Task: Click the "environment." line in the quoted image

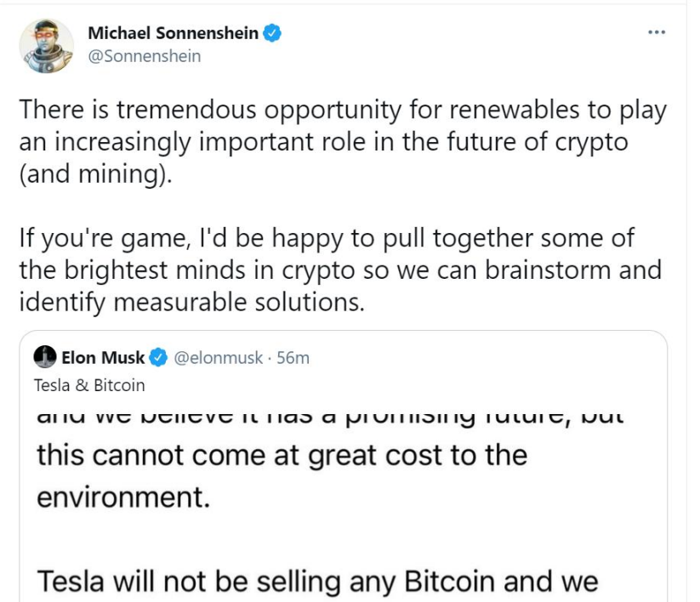Action: click(122, 496)
